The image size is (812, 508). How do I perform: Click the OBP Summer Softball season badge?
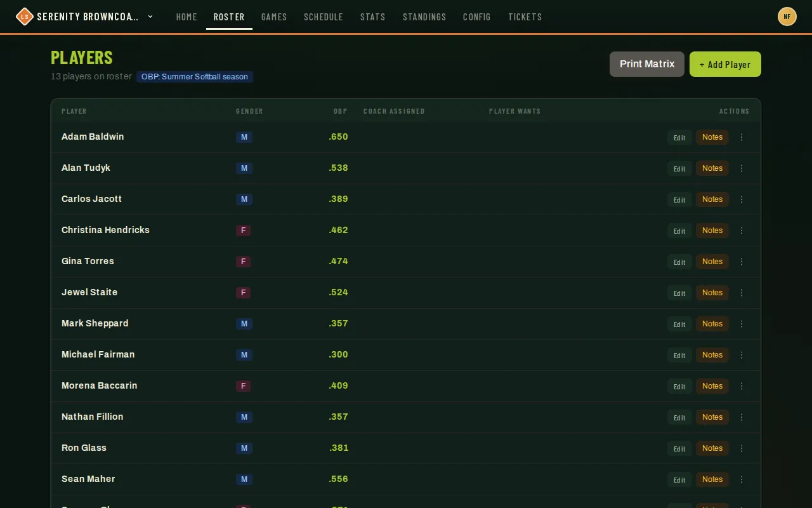pyautogui.click(x=195, y=77)
